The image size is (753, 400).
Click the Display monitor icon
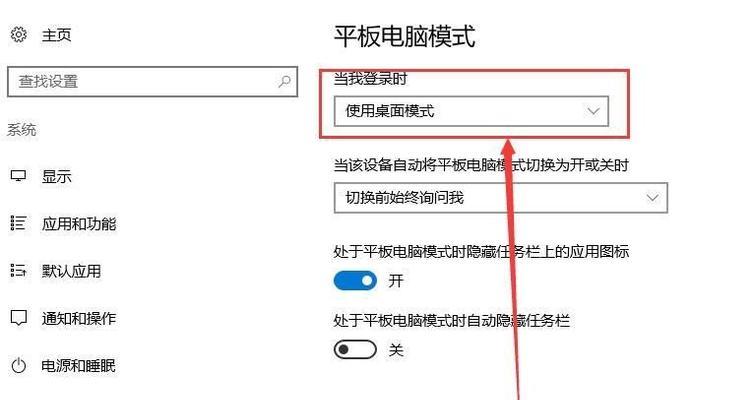point(18,176)
